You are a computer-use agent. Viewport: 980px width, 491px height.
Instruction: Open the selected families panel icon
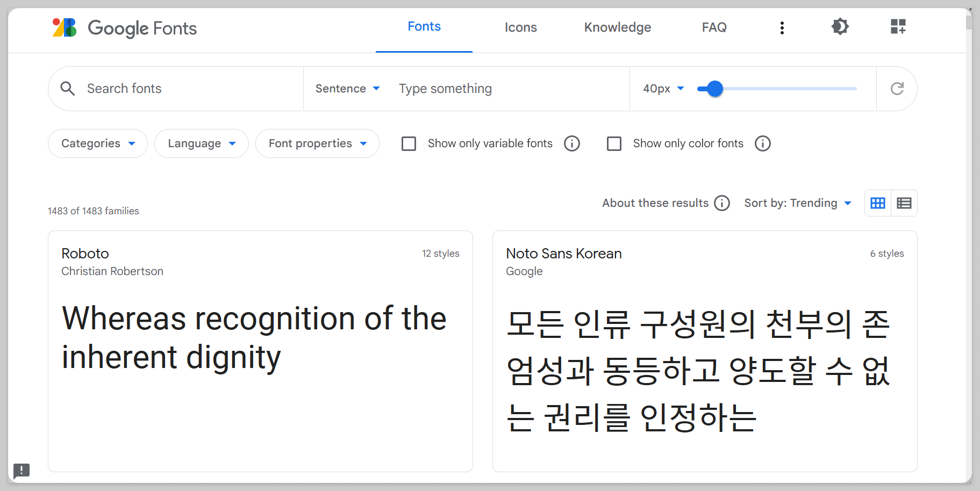click(x=898, y=26)
